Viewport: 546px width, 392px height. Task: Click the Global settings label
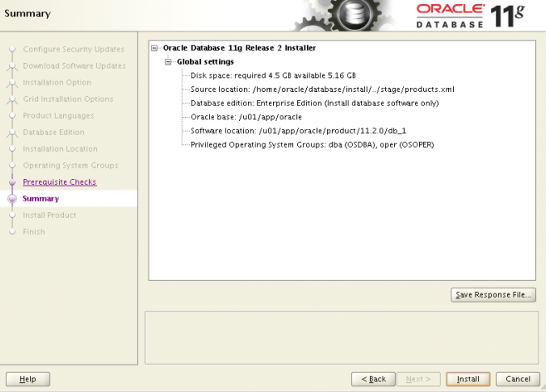click(206, 62)
